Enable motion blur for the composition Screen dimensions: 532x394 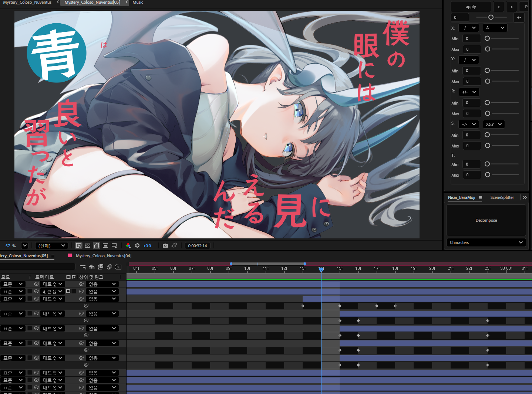coord(110,267)
